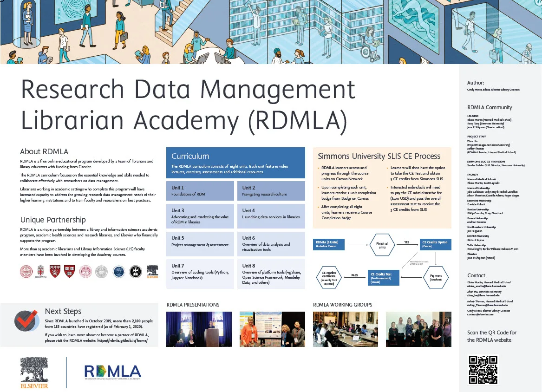Open the rdmla.github.io/home link in Next Steps
This screenshot has height=392, width=542.
[122, 340]
